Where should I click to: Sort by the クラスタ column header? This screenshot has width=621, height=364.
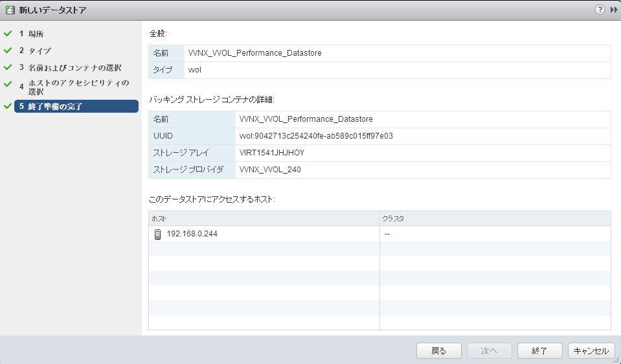pyautogui.click(x=495, y=219)
